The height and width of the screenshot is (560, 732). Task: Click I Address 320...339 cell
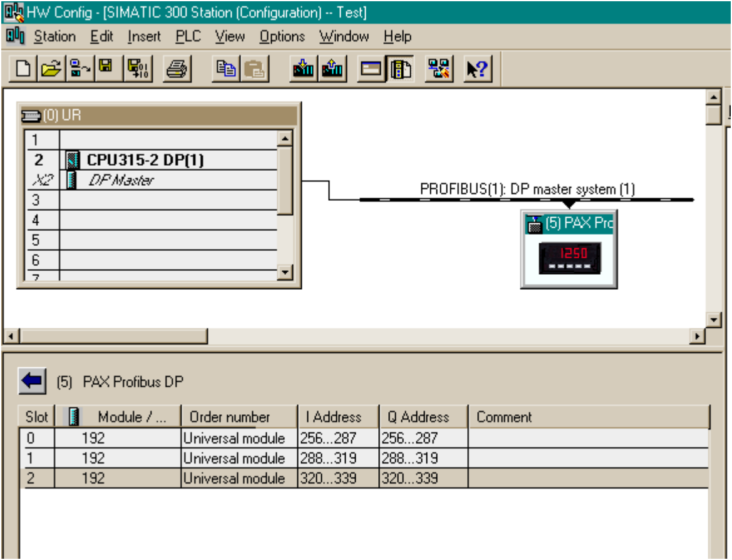338,478
